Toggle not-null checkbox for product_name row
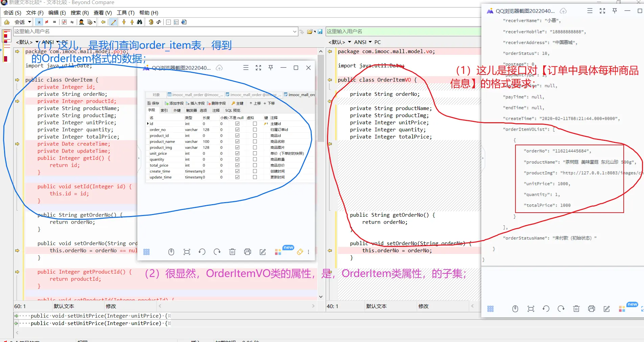 [237, 142]
